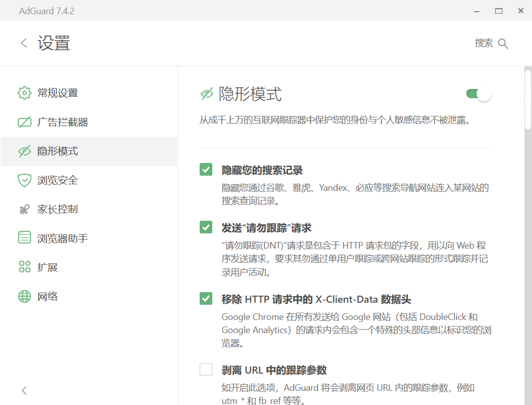Minimize the AdGuard window
The image size is (532, 405).
(477, 11)
